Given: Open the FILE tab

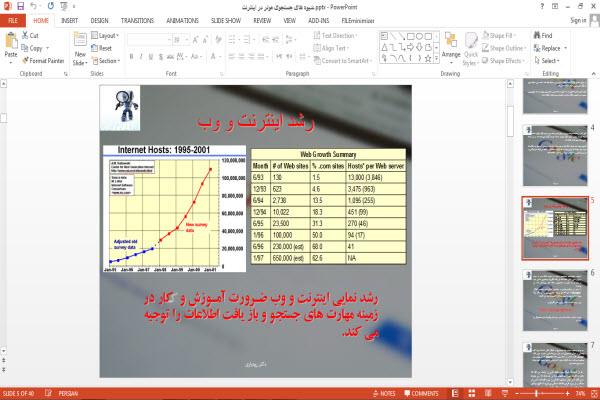Looking at the screenshot, I should coord(13,21).
